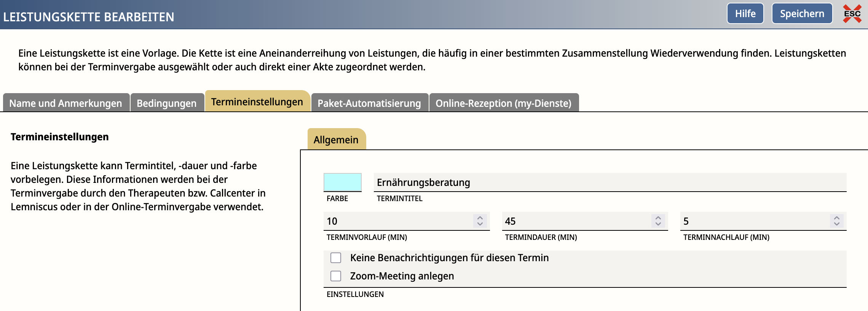
Task: Open the Online-Rezeption (my-Dienste) tab
Action: tap(503, 103)
